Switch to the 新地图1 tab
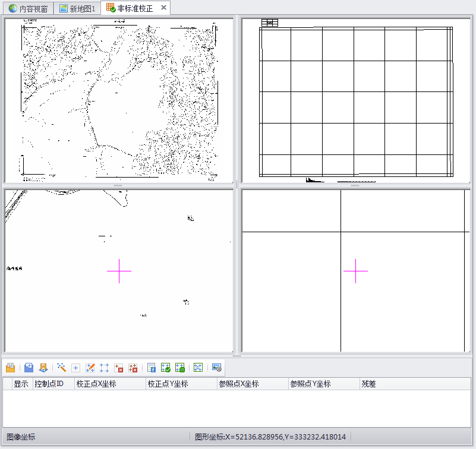 point(77,8)
